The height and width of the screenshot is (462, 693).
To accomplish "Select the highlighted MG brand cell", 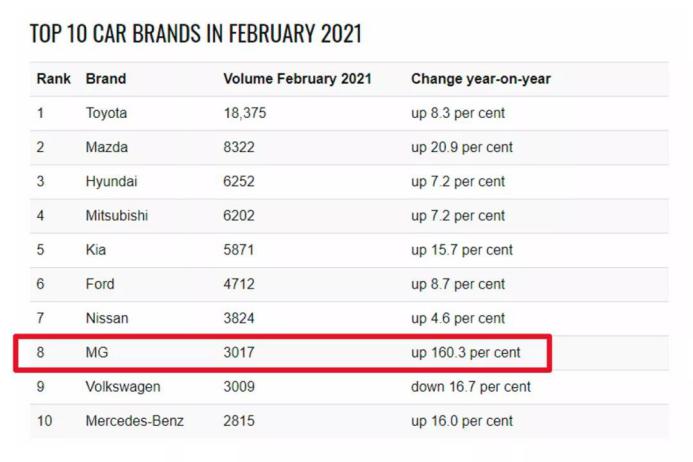I will 97,353.
